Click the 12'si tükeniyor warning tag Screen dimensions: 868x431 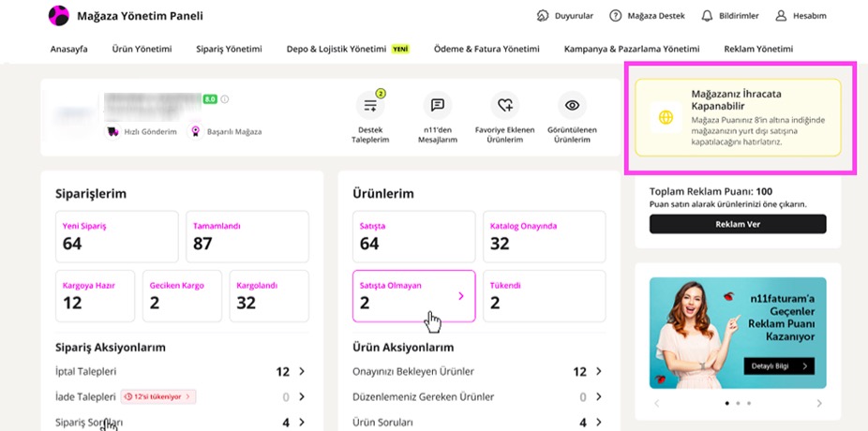(x=158, y=396)
